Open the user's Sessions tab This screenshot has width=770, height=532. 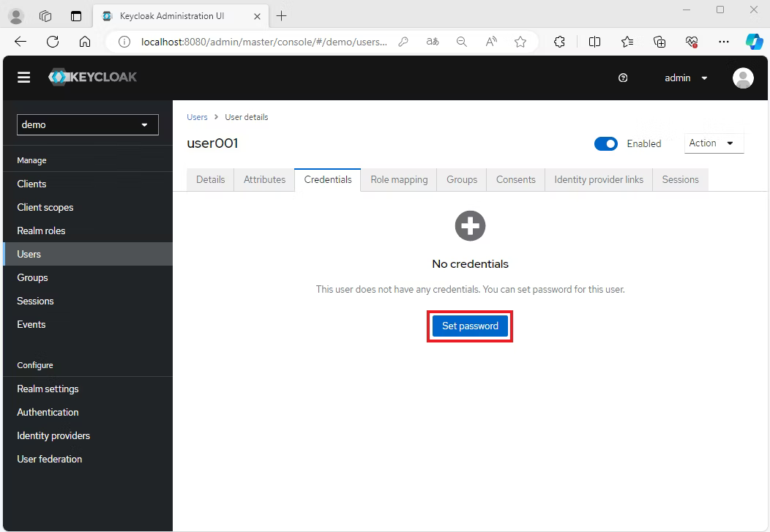click(x=680, y=179)
